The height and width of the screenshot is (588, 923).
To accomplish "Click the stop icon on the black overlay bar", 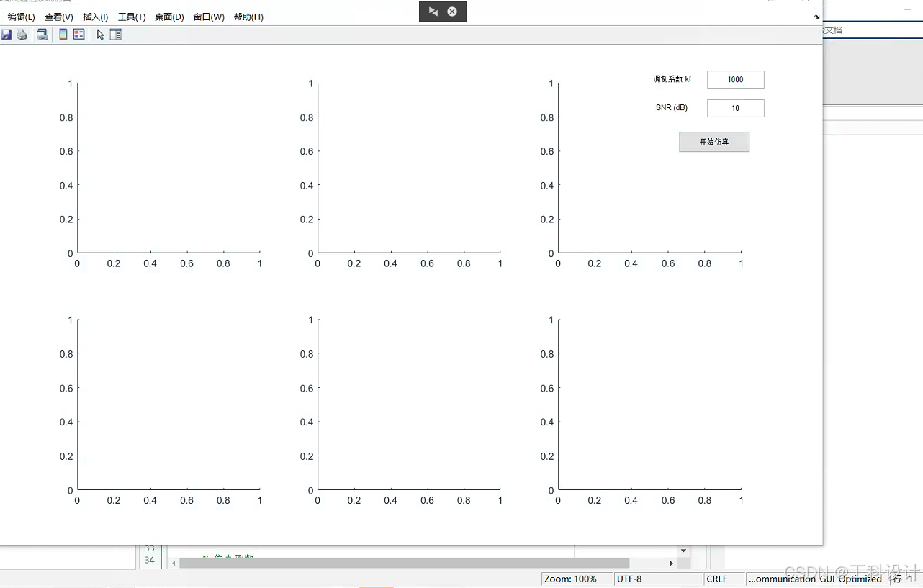I will coord(452,12).
